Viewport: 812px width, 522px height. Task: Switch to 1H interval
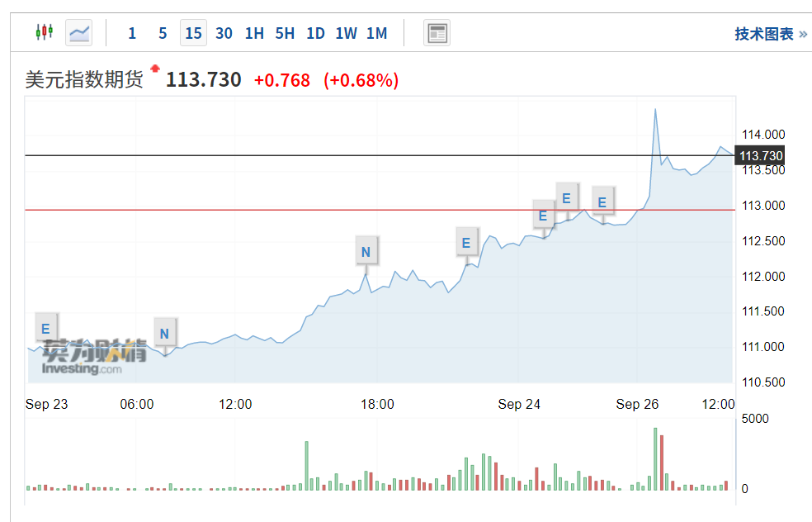pos(254,33)
